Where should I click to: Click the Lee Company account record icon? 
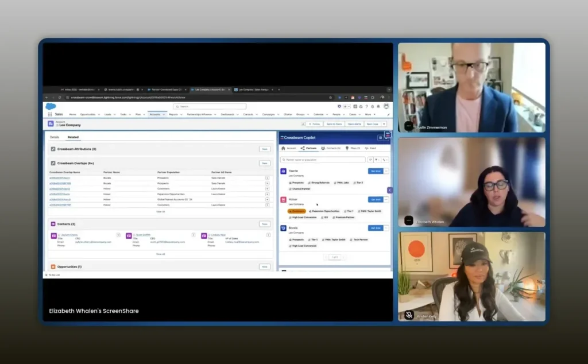point(51,123)
